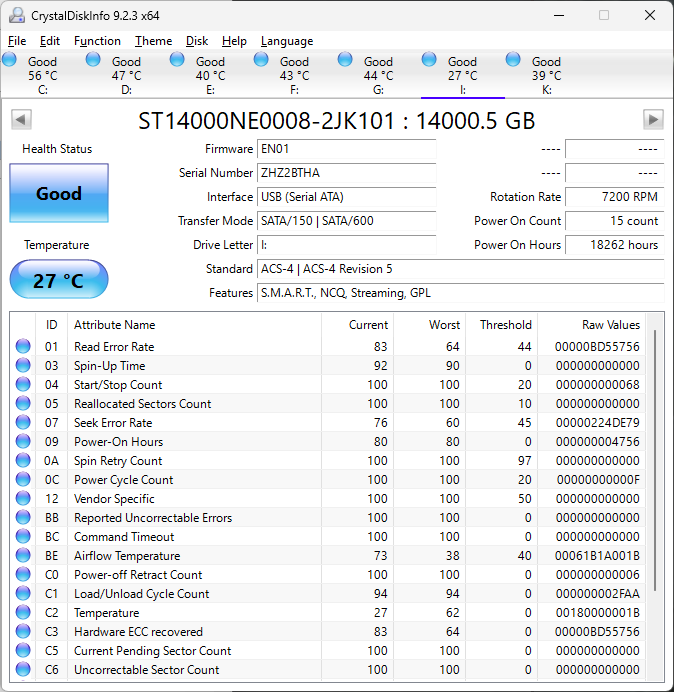Open the Theme menu
The image size is (674, 692).
tap(153, 41)
